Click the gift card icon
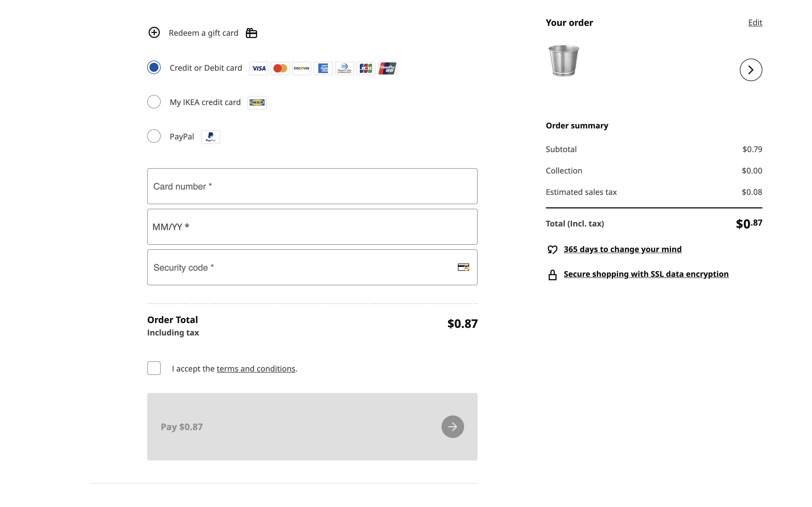This screenshot has height=507, width=812. click(x=251, y=33)
